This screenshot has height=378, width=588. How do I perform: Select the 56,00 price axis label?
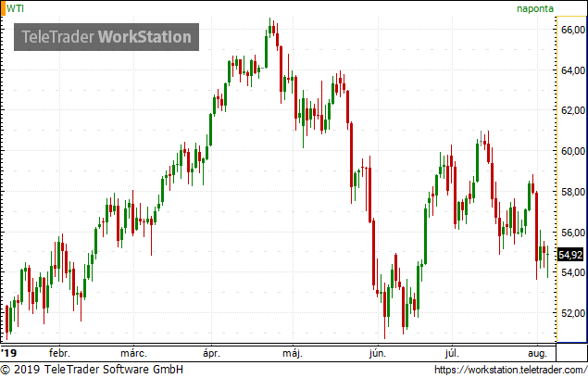(x=573, y=233)
